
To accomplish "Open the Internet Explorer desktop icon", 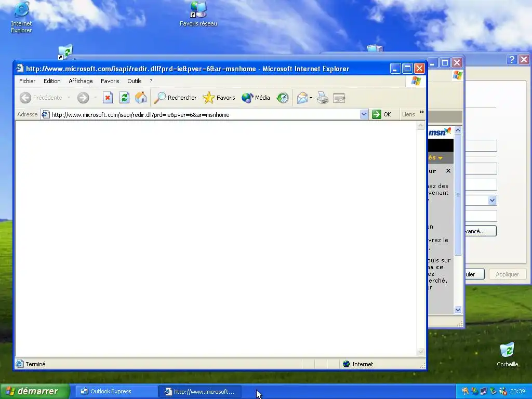I will click(21, 17).
